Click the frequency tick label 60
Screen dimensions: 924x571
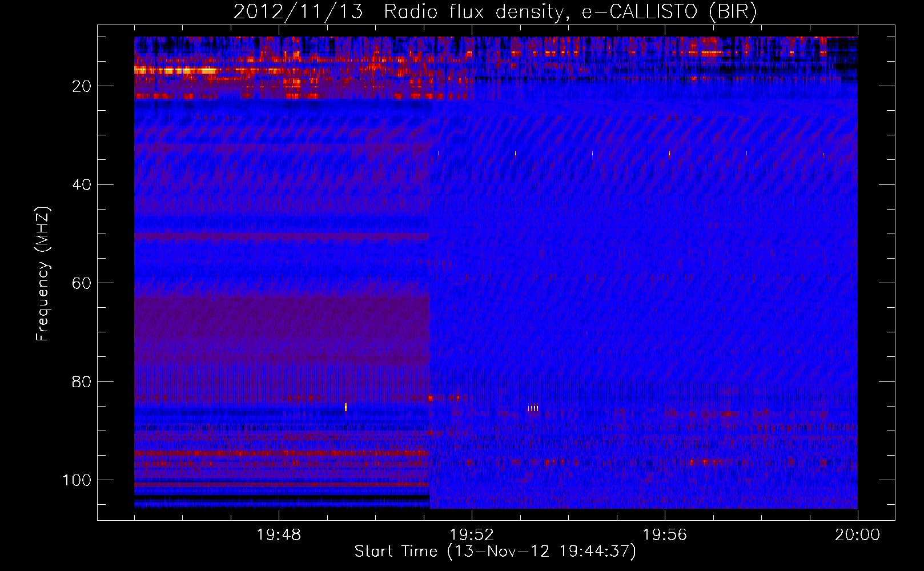[82, 283]
